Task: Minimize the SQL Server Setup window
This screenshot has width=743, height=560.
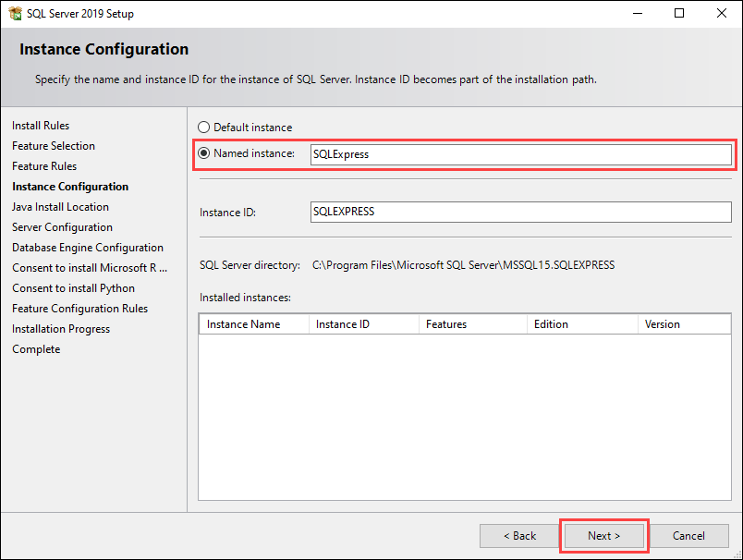Action: coord(638,14)
